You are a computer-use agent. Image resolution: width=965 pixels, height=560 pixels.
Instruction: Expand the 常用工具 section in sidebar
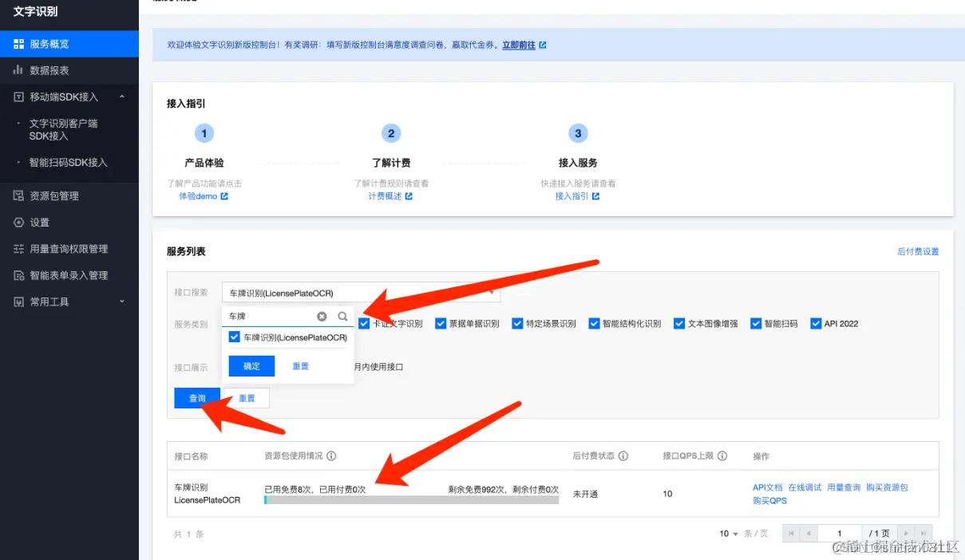point(122,301)
